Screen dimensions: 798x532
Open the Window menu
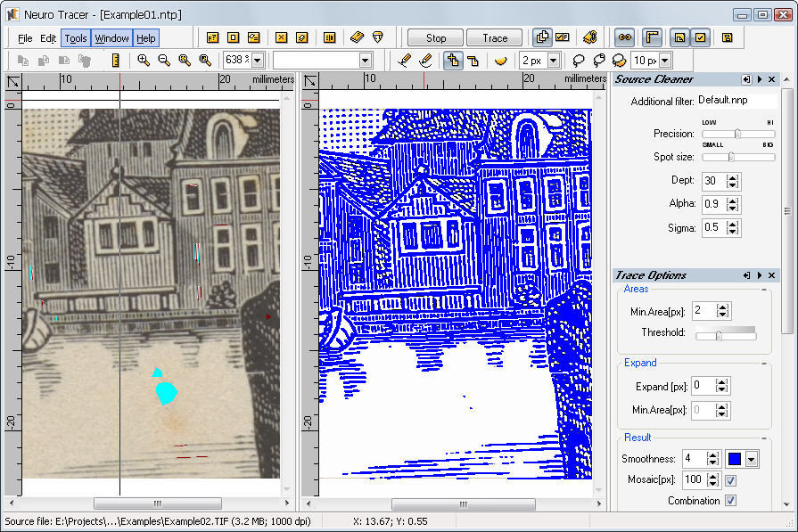tap(112, 38)
